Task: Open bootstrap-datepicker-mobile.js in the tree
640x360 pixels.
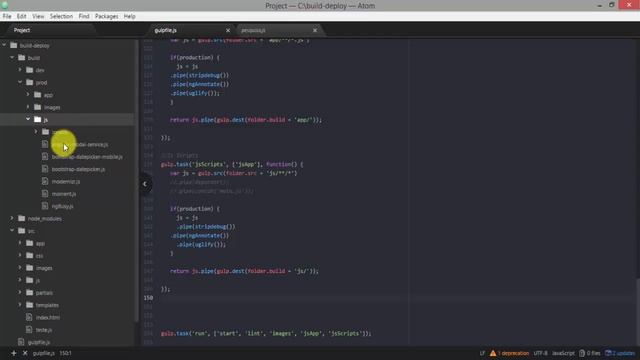Action: point(87,157)
